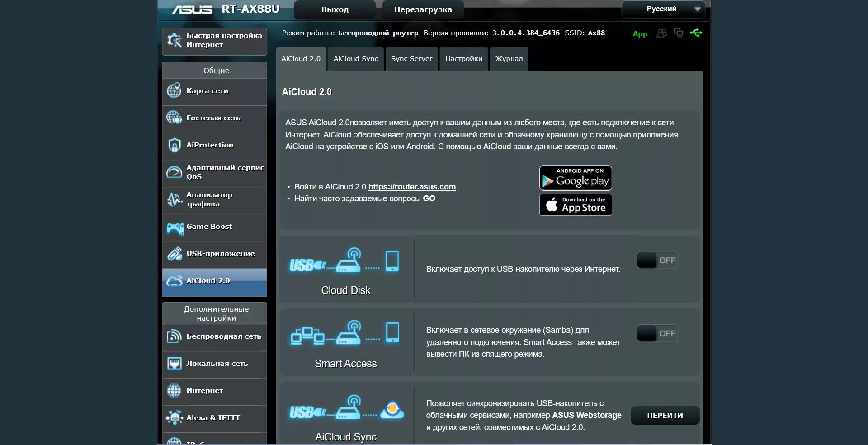Click the AiCloud 2.0 cloud sidebar icon
This screenshot has height=445, width=868.
[x=175, y=281]
